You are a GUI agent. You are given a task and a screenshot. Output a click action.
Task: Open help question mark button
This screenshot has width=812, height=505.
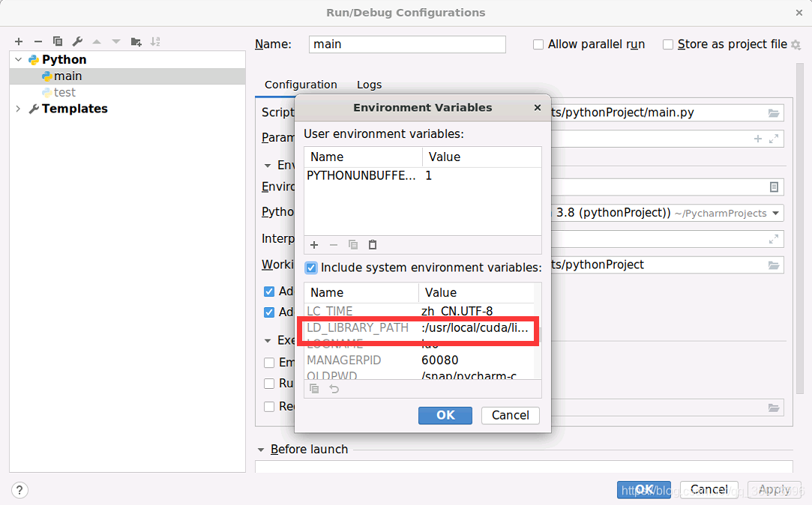coord(19,490)
